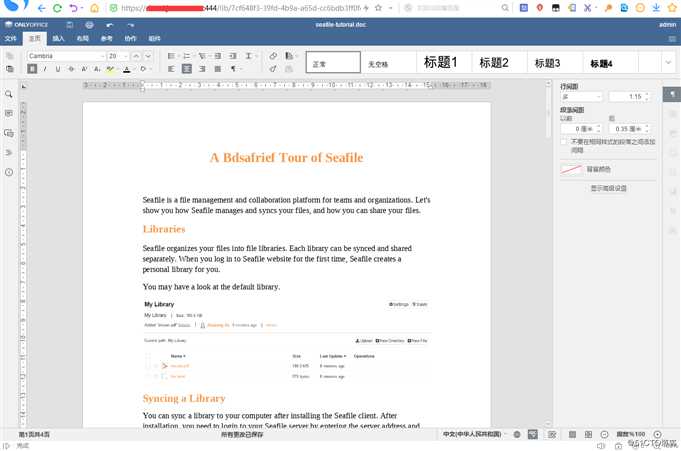
Task: Decrease the font size
Action: [x=148, y=56]
